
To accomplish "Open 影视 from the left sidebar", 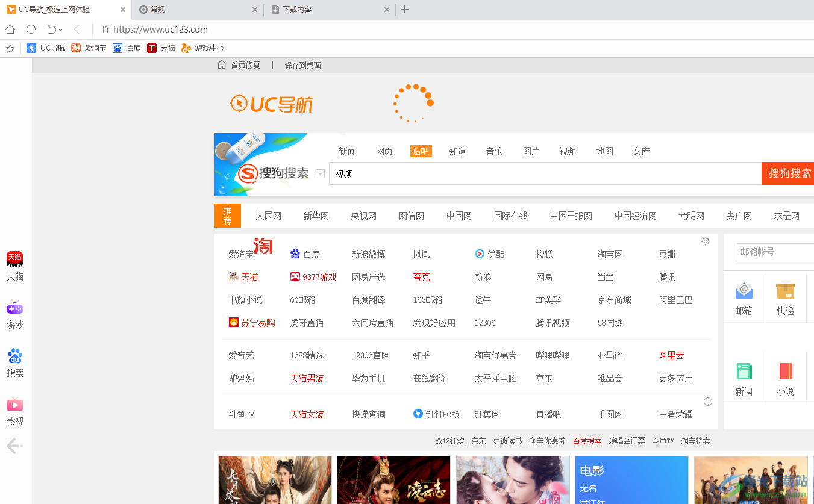I will [15, 411].
